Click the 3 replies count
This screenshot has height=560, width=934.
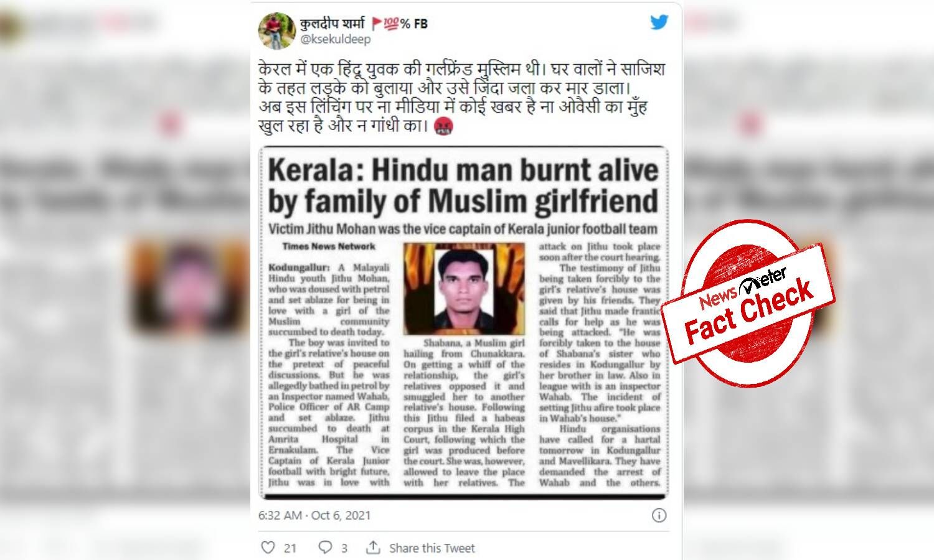click(344, 548)
